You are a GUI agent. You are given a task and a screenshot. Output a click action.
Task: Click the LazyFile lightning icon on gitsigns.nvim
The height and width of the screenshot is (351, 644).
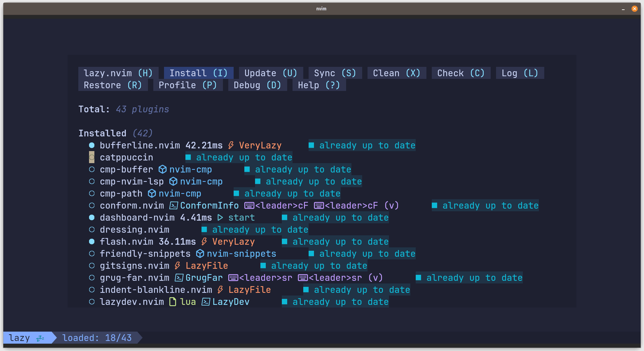(x=177, y=265)
